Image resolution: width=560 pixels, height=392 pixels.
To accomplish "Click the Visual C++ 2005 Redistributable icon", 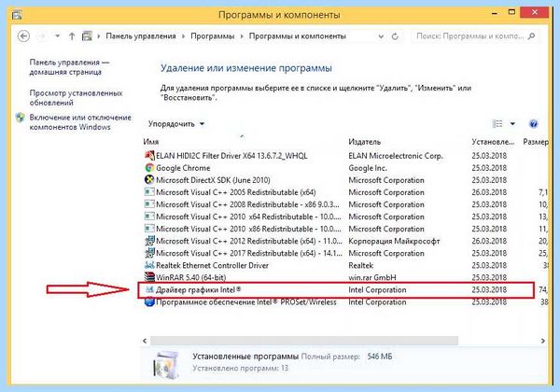I will coord(149,191).
